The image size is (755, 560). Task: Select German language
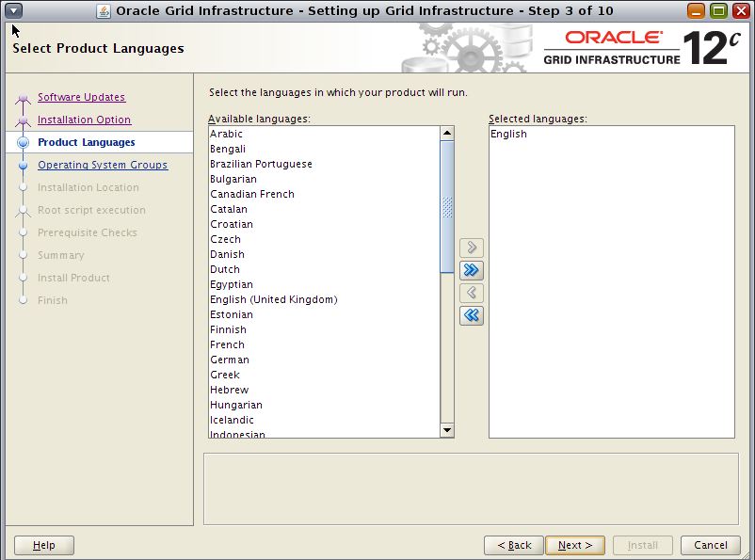pyautogui.click(x=324, y=360)
